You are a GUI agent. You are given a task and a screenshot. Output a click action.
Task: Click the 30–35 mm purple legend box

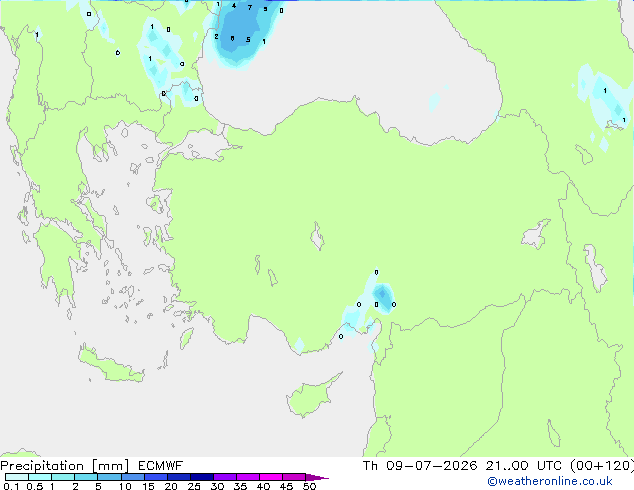coord(225,477)
